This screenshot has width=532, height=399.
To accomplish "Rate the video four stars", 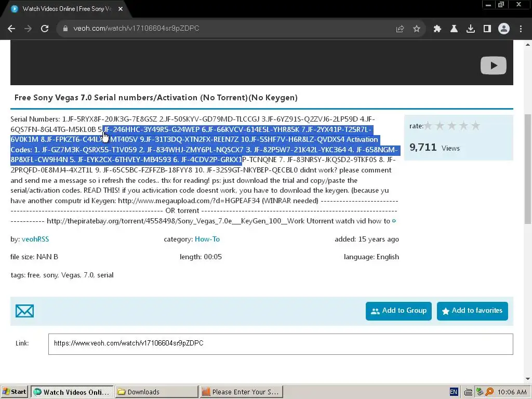I will click(x=464, y=126).
